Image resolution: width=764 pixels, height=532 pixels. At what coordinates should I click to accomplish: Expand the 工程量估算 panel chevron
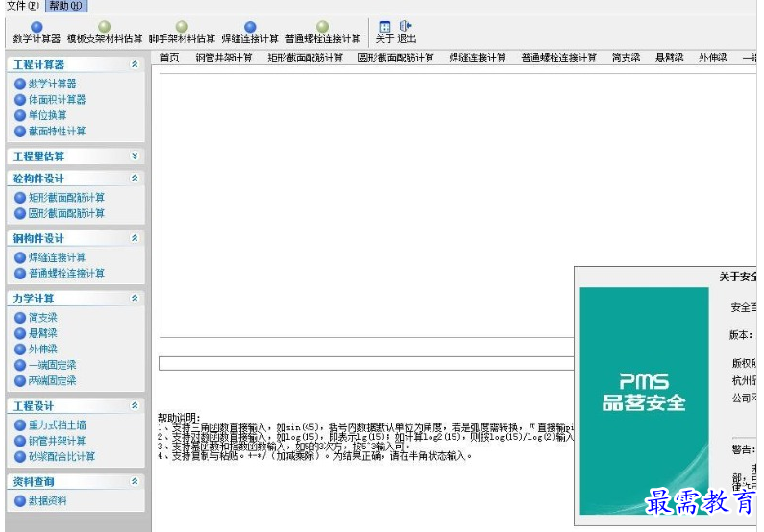pyautogui.click(x=135, y=156)
